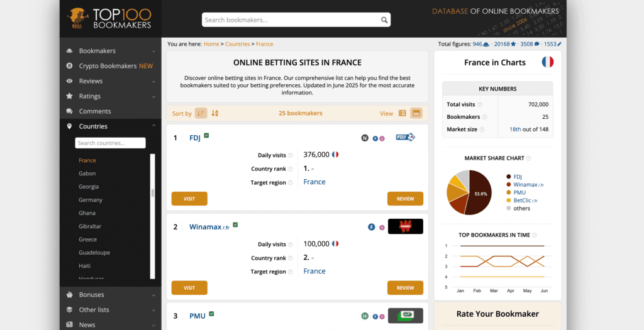
Task: Click help icon beside FDJ Daily visits
Action: 291,155
